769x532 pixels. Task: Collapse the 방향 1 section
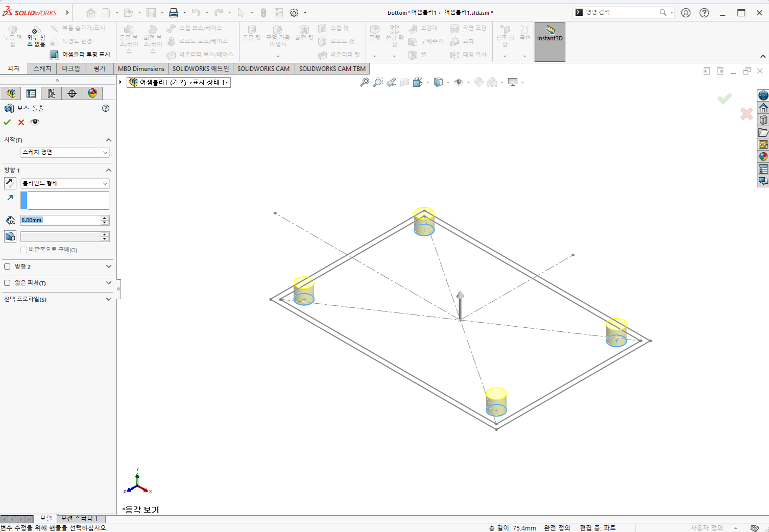[108, 170]
